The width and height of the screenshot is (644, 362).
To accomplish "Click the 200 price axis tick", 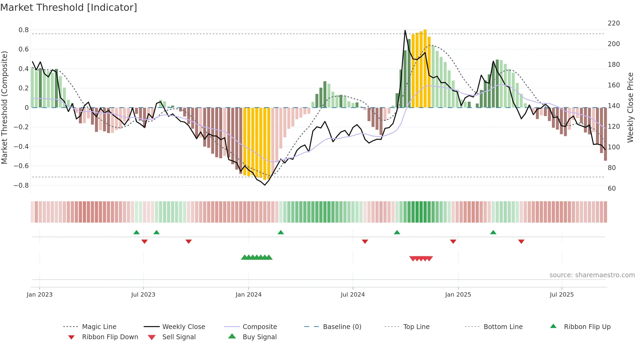I will tap(614, 44).
